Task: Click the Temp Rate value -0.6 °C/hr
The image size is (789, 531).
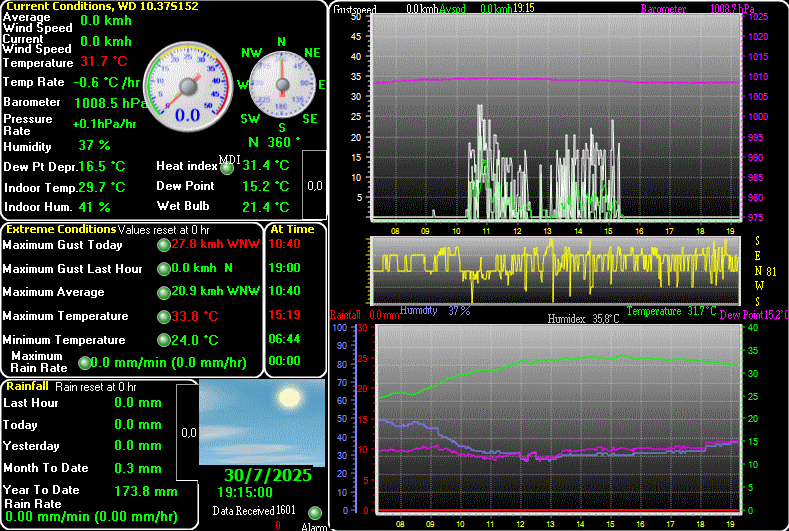Action: point(107,83)
